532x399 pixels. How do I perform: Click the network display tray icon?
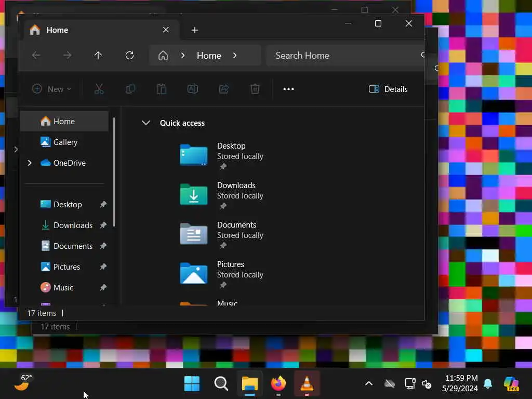coord(410,383)
